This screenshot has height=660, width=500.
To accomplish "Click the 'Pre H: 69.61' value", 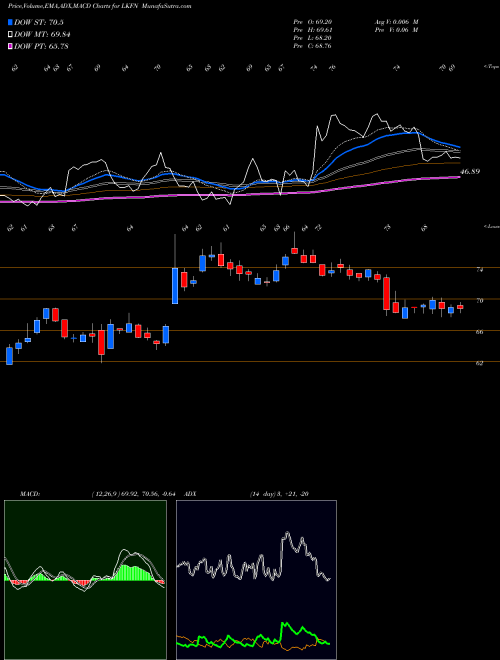I will point(313,30).
